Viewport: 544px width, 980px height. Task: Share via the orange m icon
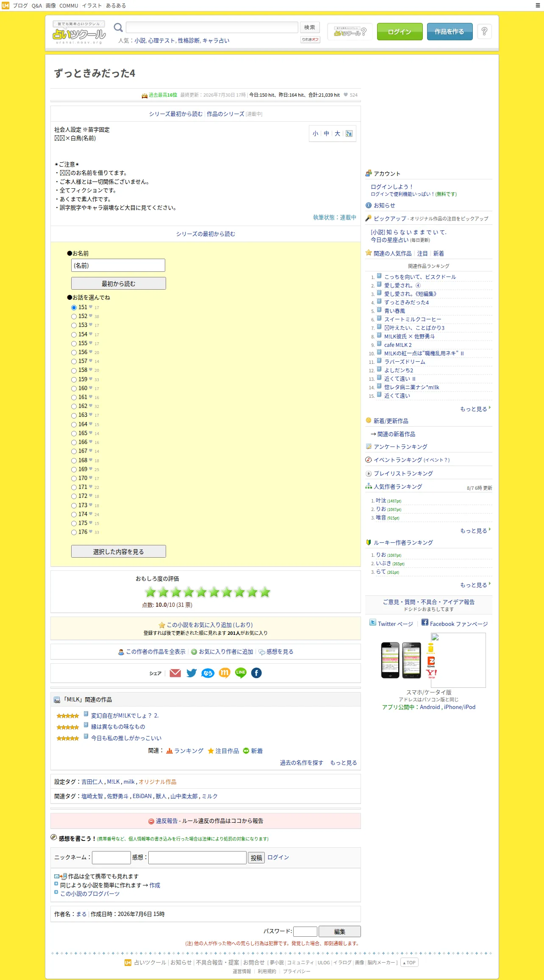225,673
